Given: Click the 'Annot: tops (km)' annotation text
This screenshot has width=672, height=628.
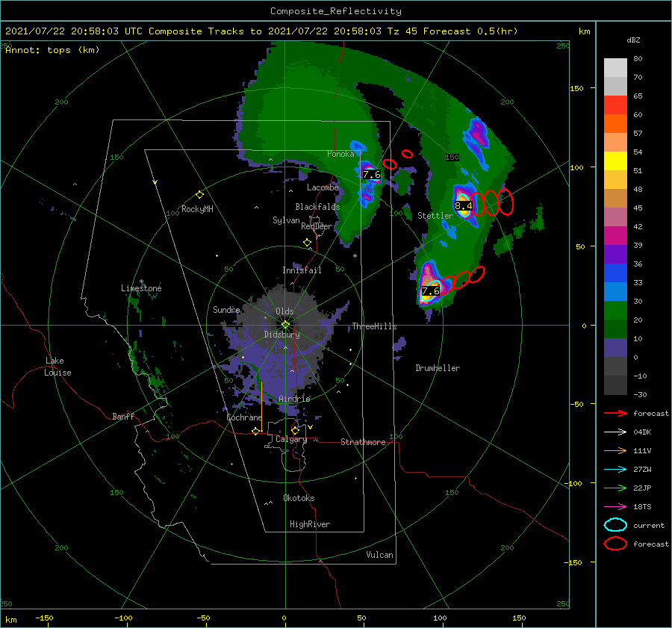Looking at the screenshot, I should (52, 50).
